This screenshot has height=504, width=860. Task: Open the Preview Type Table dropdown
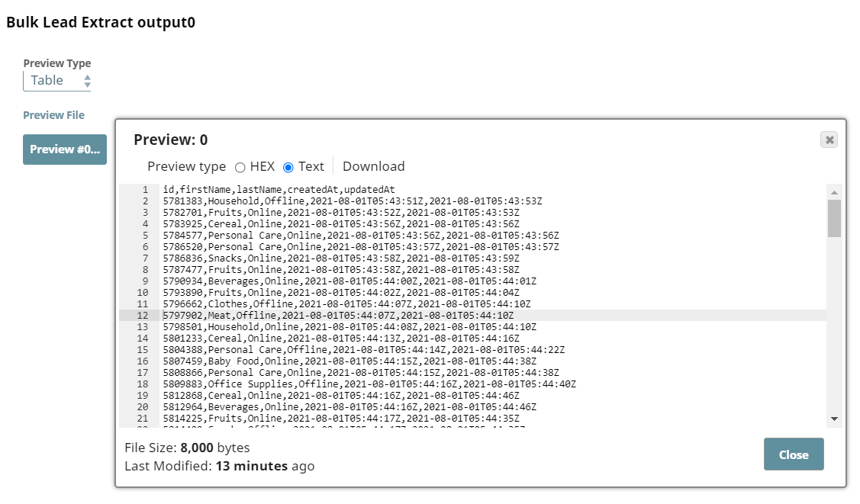(57, 81)
